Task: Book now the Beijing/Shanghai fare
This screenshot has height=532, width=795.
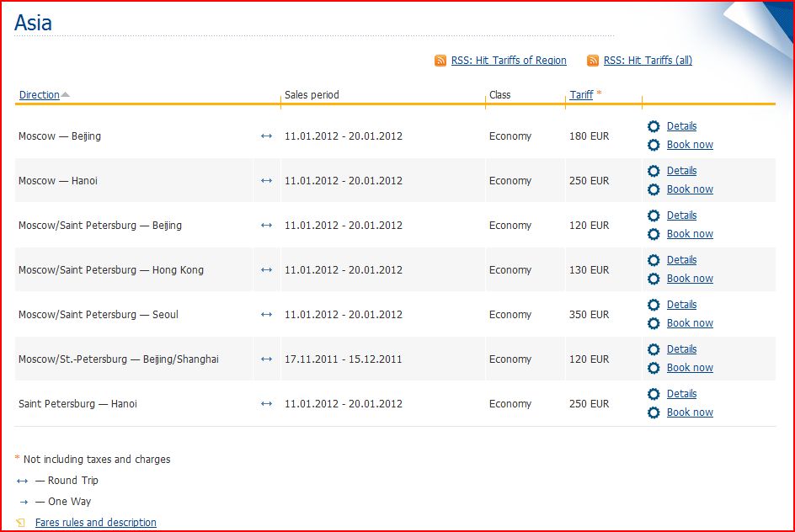Action: (x=690, y=368)
